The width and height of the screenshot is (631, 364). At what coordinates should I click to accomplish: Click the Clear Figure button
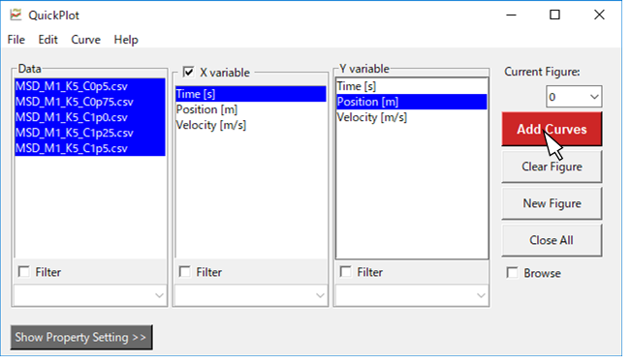[552, 167]
